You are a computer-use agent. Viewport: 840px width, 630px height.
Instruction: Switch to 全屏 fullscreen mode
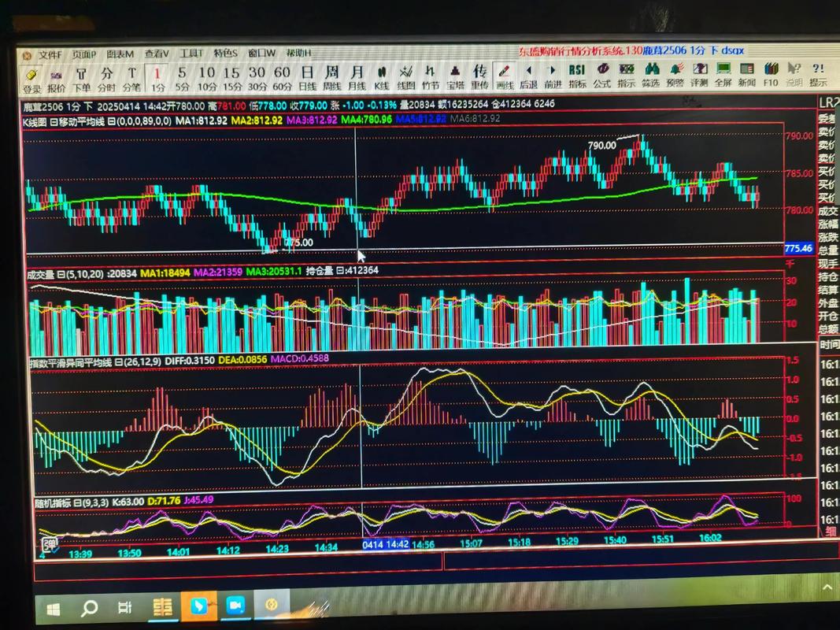(723, 74)
